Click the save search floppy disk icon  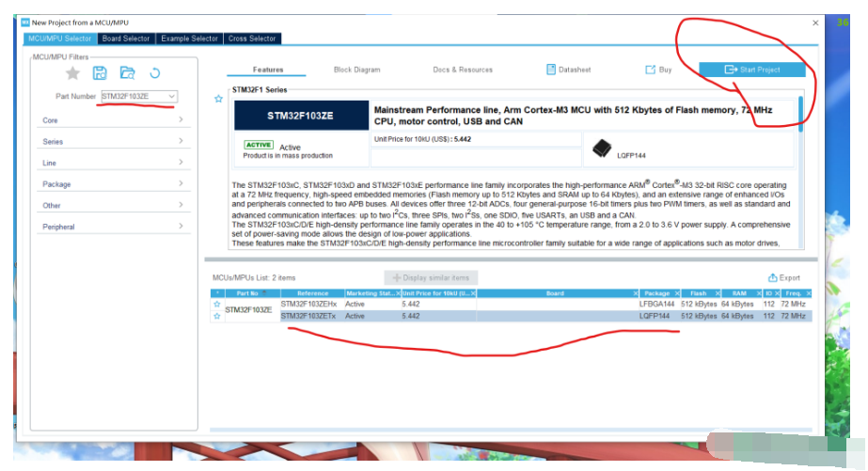tap(100, 73)
